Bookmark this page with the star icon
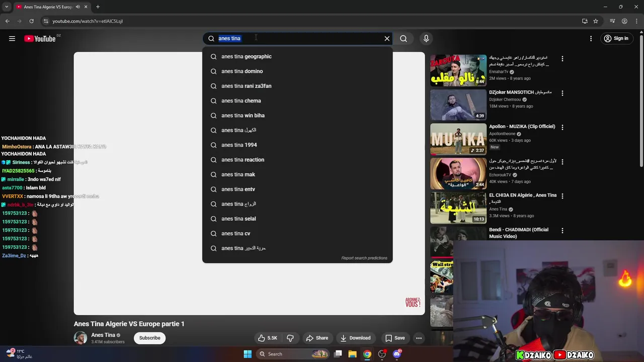644x362 pixels. 596,21
